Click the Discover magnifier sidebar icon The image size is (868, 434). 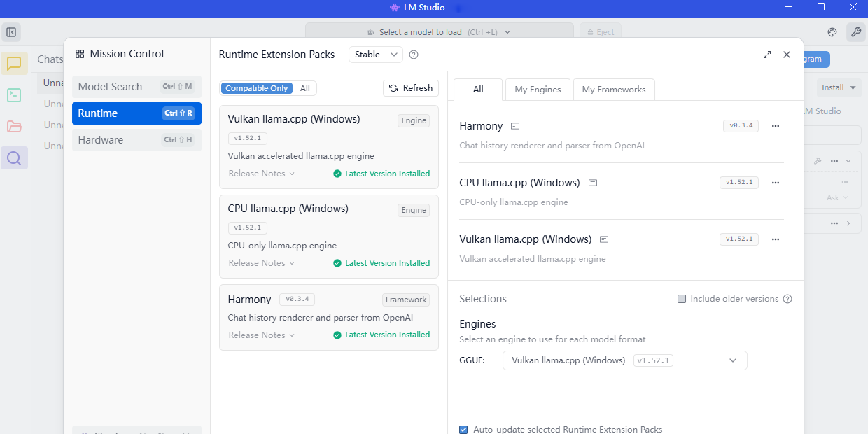coord(14,158)
